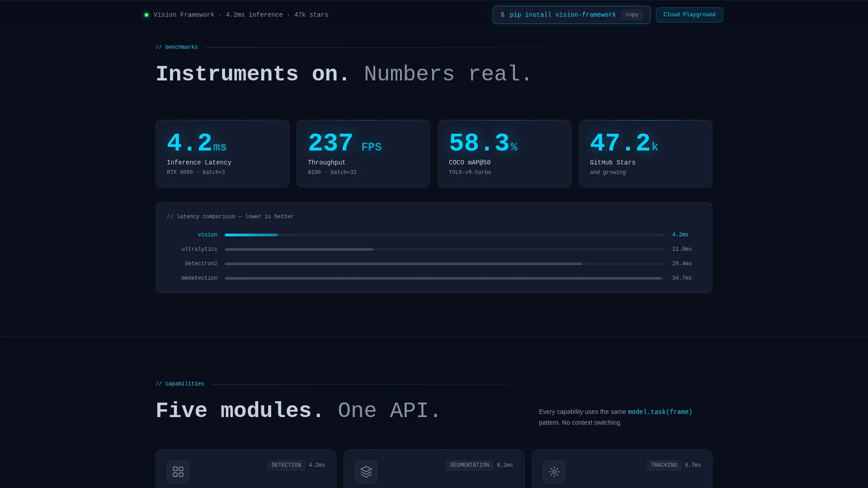868x488 pixels.
Task: Click the // benchmarks section label
Action: click(177, 47)
